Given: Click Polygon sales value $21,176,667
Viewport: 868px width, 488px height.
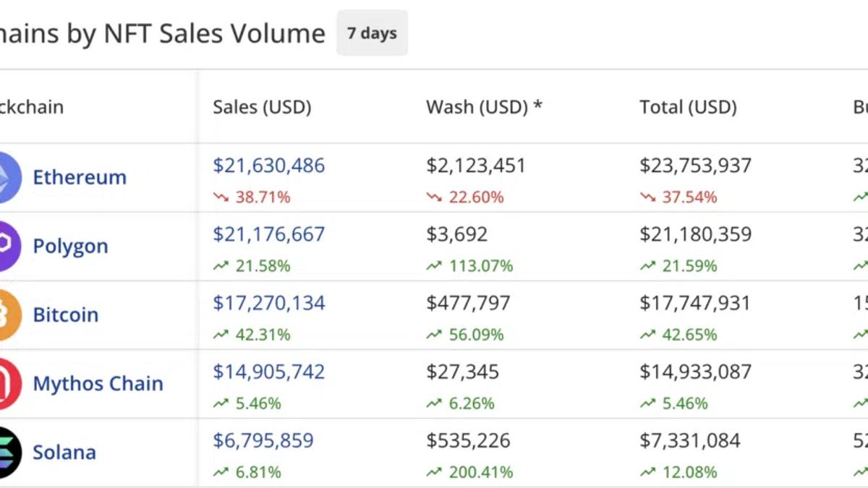Looking at the screenshot, I should [x=268, y=234].
